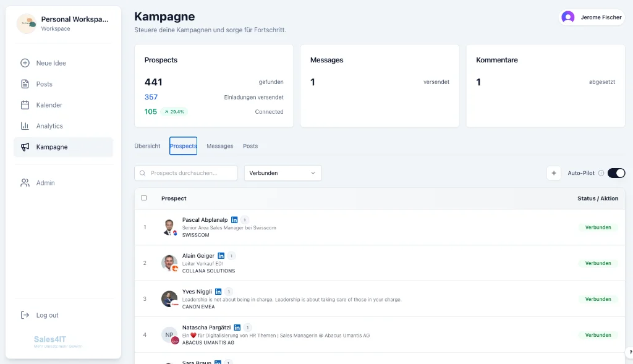Open the Personal Workspace switcher

pyautogui.click(x=63, y=23)
